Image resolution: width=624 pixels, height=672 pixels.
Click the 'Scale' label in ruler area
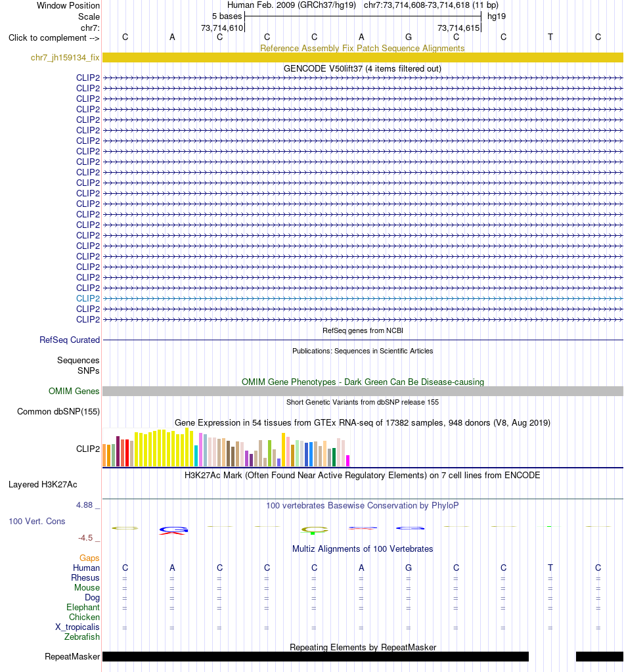click(x=89, y=16)
